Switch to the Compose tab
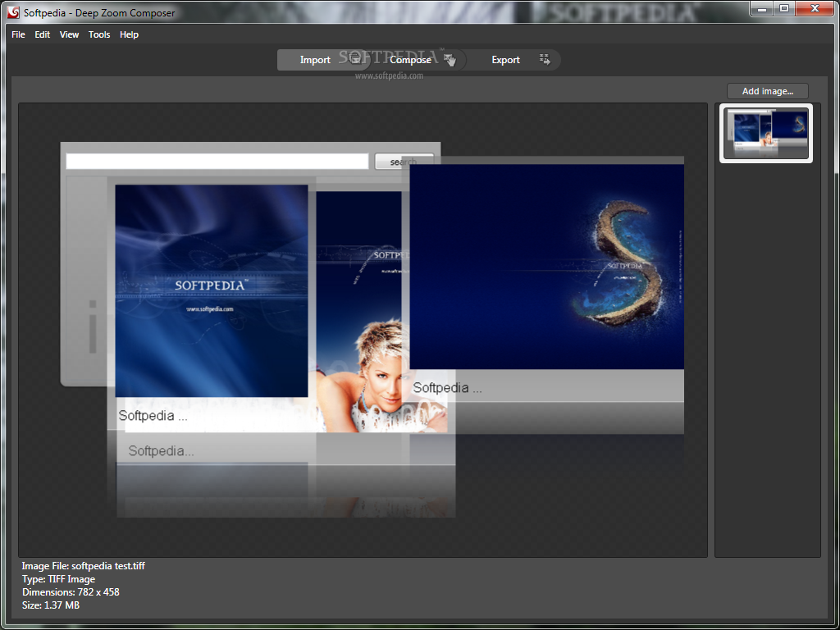Image resolution: width=840 pixels, height=630 pixels. pyautogui.click(x=418, y=60)
